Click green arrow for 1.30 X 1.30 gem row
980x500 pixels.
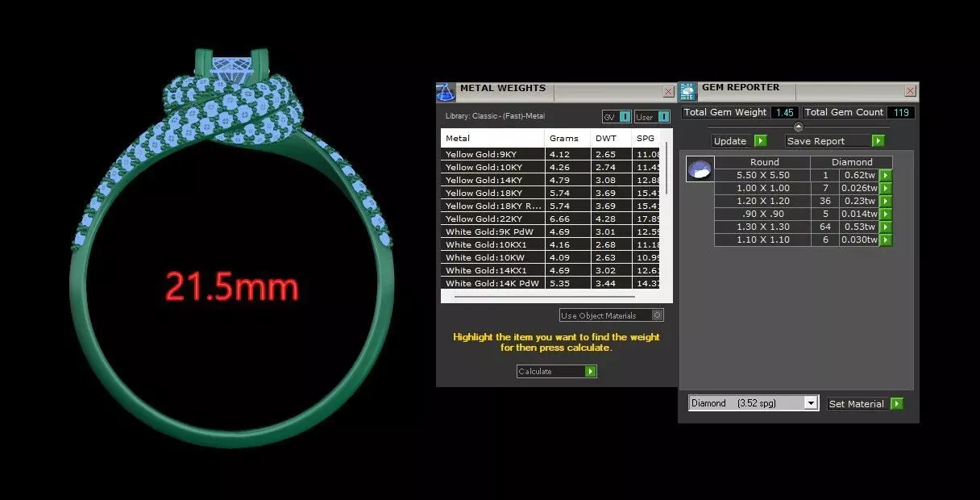coord(886,227)
